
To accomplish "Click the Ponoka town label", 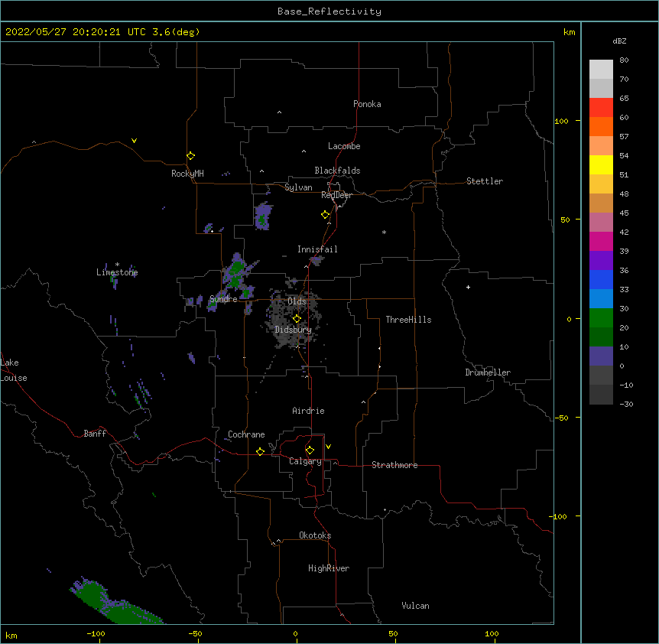I will [367, 104].
